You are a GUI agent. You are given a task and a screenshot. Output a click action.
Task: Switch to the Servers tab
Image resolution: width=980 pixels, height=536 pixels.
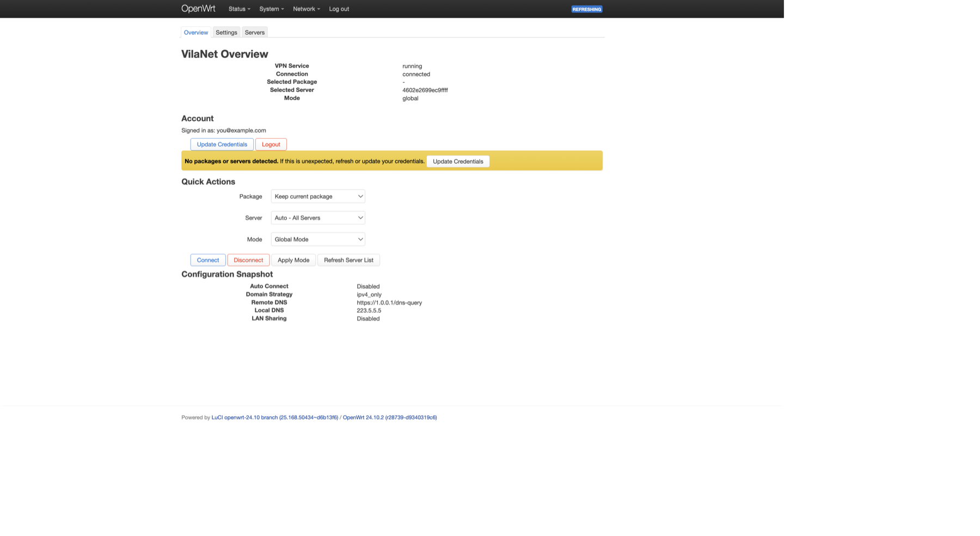tap(255, 33)
